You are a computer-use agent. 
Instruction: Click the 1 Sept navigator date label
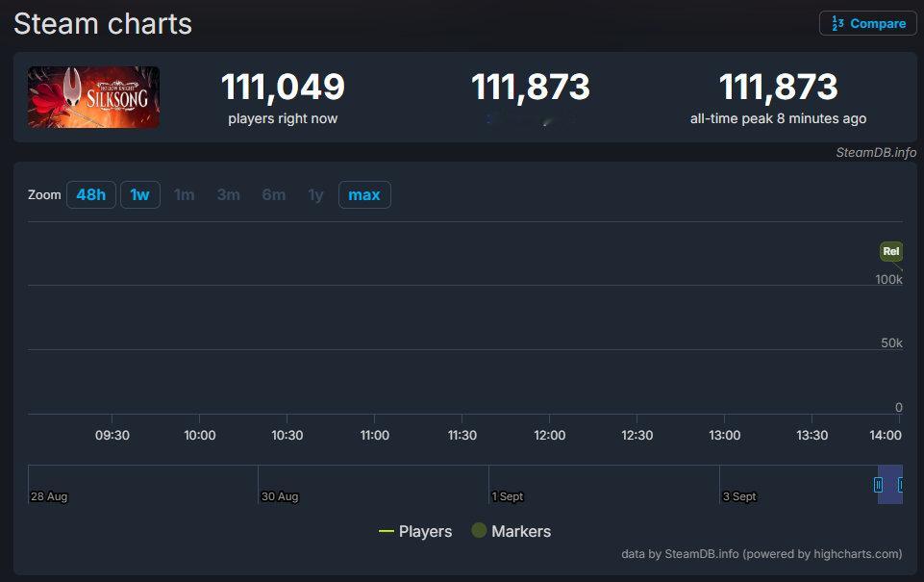tap(508, 496)
